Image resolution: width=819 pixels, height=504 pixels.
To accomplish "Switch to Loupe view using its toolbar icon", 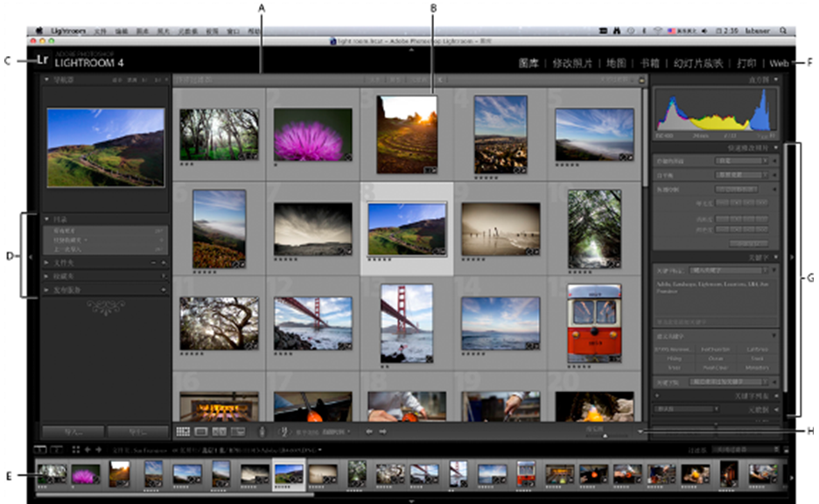I will click(x=200, y=431).
